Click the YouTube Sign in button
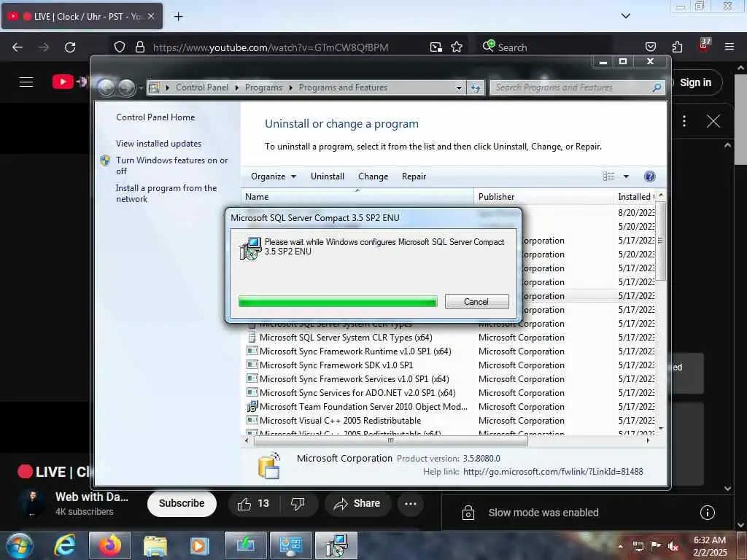 click(695, 82)
